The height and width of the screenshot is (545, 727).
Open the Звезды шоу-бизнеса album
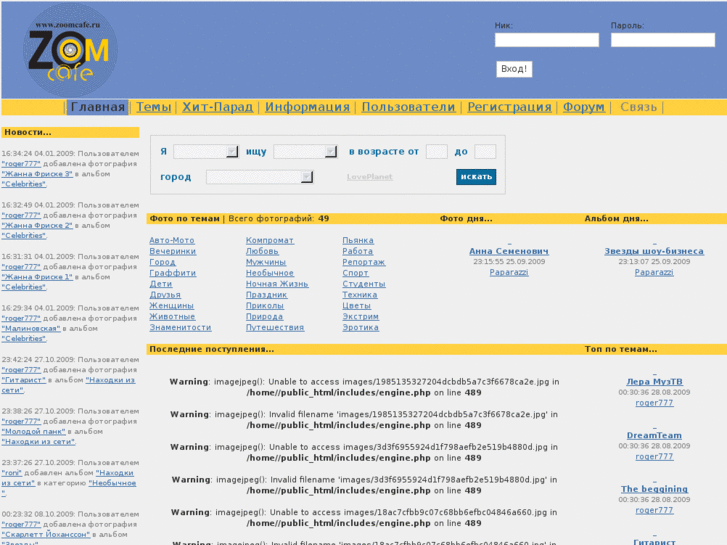654,251
